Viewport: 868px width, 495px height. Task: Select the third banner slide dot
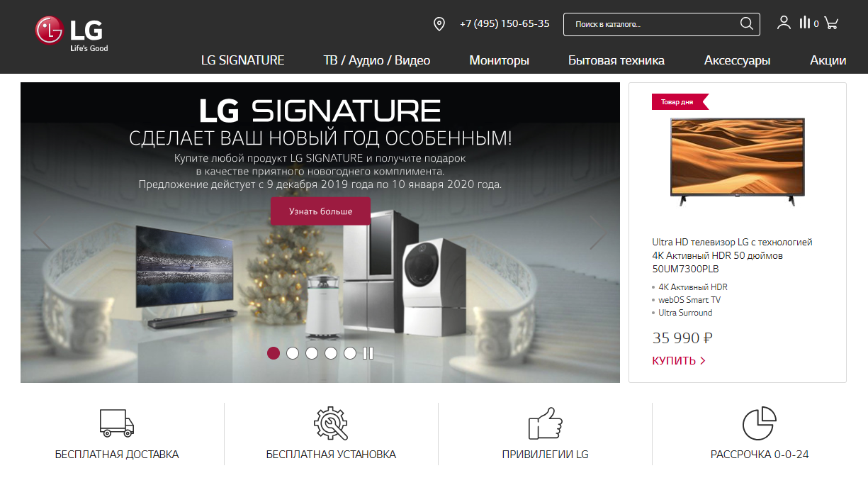312,353
